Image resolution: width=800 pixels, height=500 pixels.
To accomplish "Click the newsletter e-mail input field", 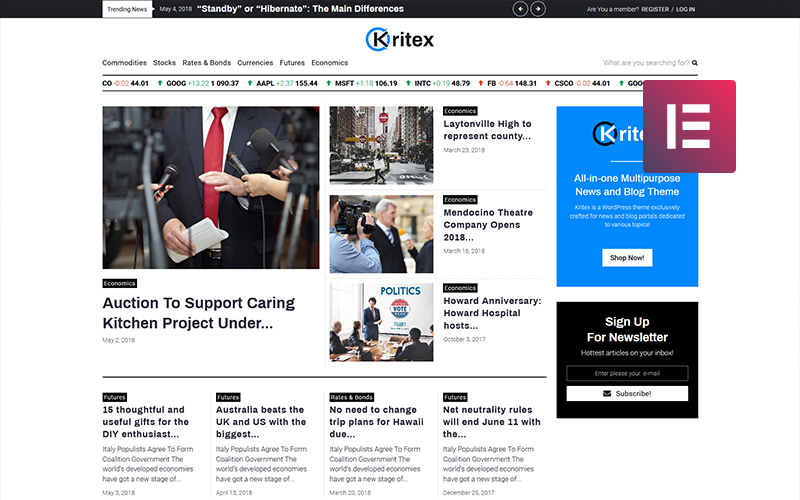I will [x=627, y=373].
